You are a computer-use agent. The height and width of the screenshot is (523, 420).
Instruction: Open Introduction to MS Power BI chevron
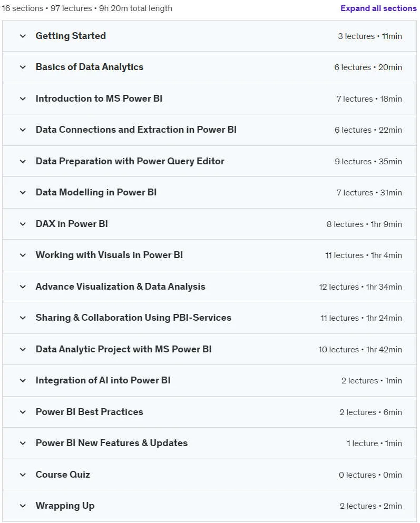pyautogui.click(x=23, y=98)
